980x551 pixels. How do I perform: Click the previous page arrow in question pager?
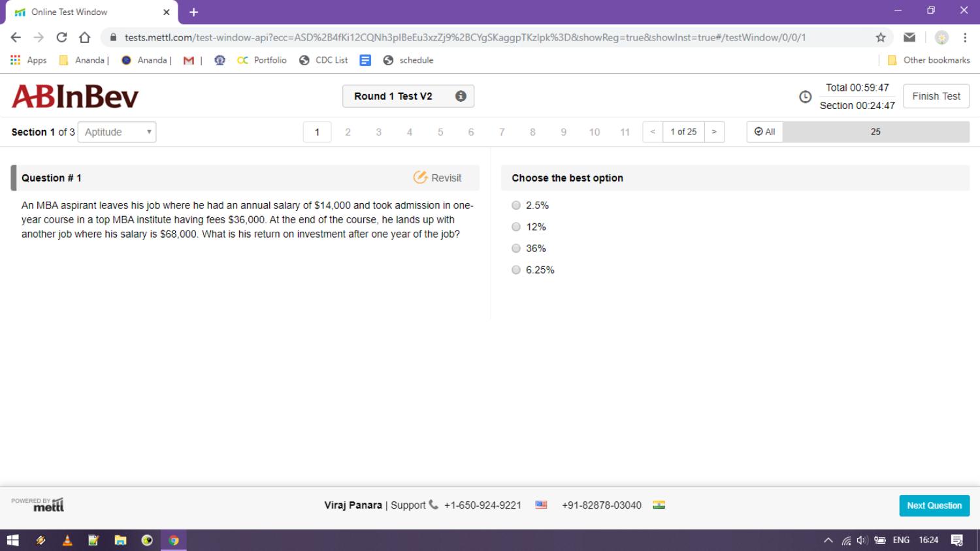pos(652,131)
